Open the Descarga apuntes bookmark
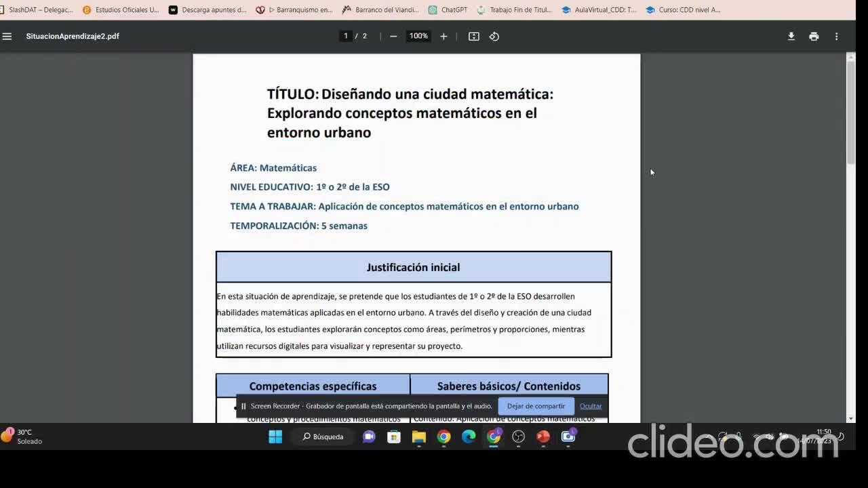868x488 pixels. click(208, 10)
